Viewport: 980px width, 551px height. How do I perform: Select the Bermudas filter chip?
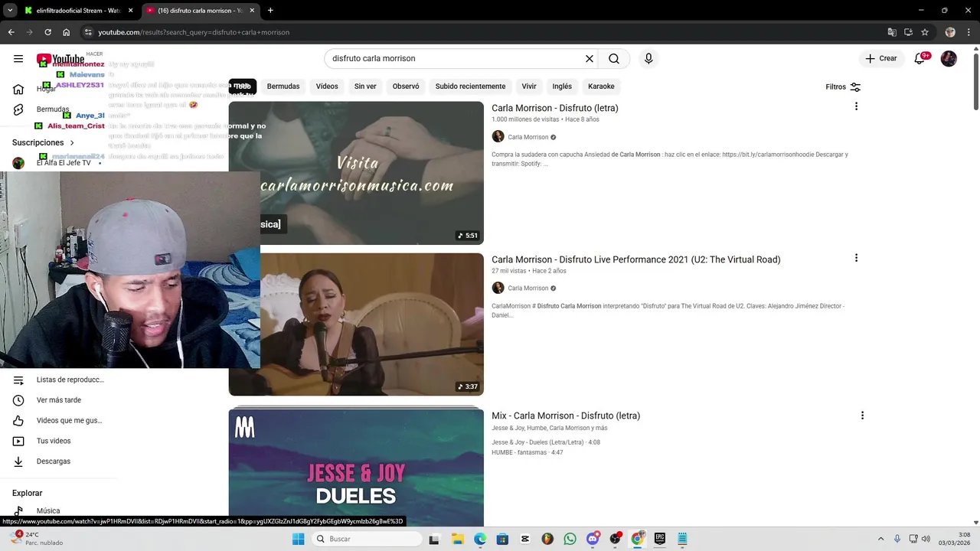[x=283, y=86]
